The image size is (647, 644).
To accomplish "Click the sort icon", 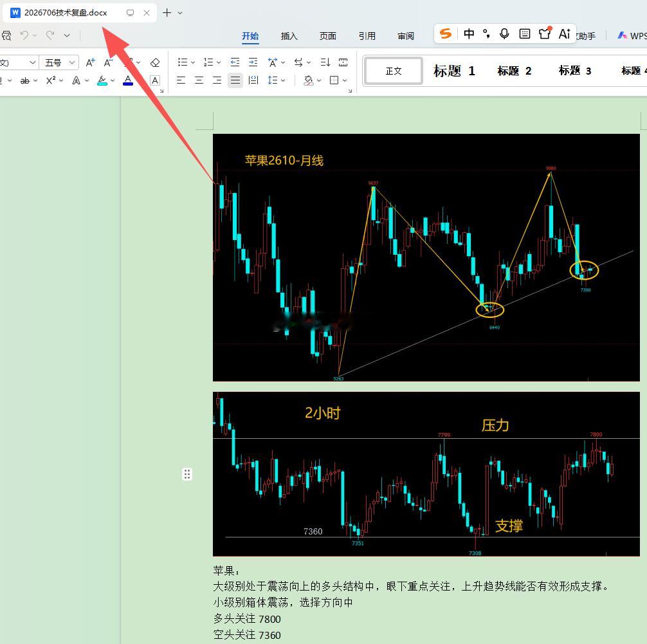I will 325,62.
